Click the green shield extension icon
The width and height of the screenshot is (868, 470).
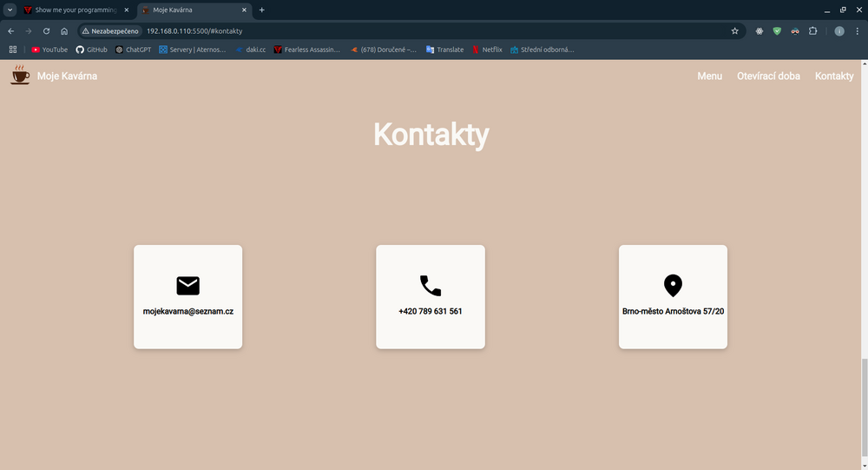[777, 31]
